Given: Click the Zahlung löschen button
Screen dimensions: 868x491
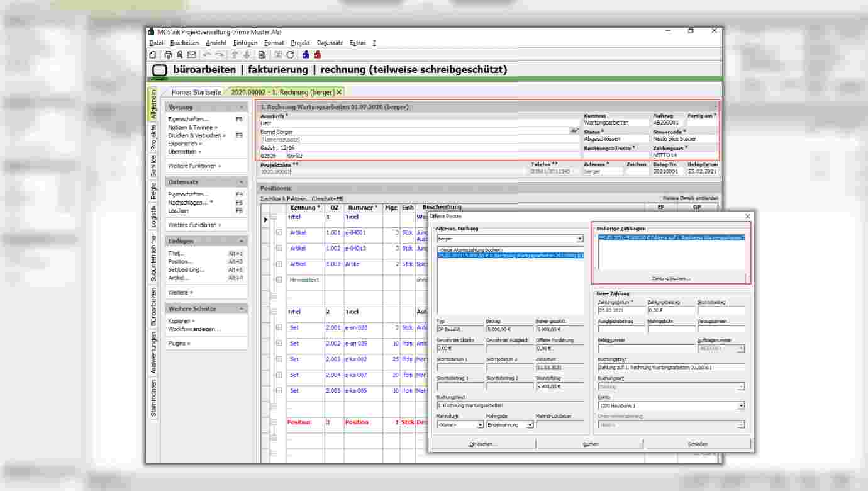Looking at the screenshot, I should click(671, 278).
